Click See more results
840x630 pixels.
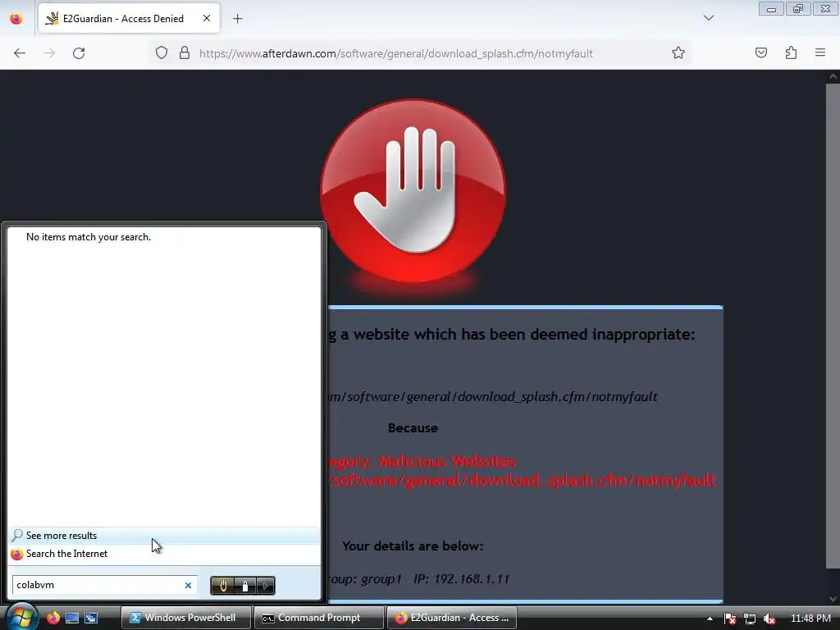point(164,535)
